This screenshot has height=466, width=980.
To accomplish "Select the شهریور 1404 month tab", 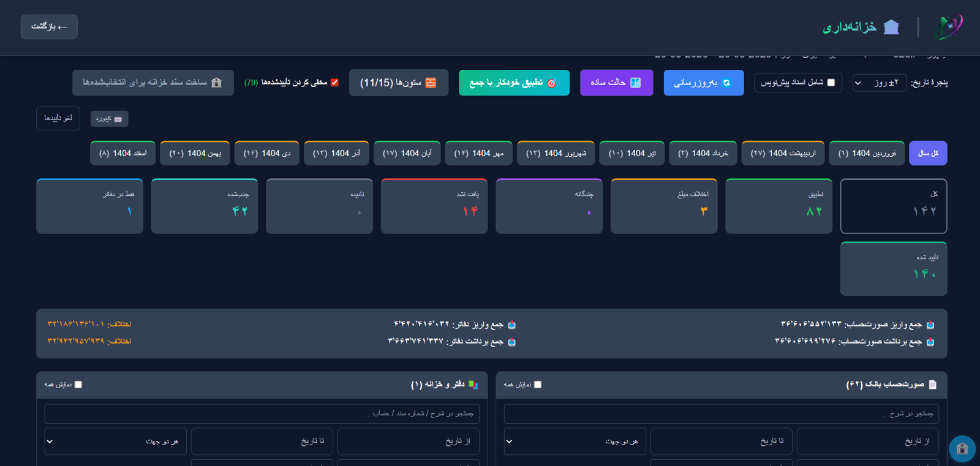I will click(x=556, y=153).
